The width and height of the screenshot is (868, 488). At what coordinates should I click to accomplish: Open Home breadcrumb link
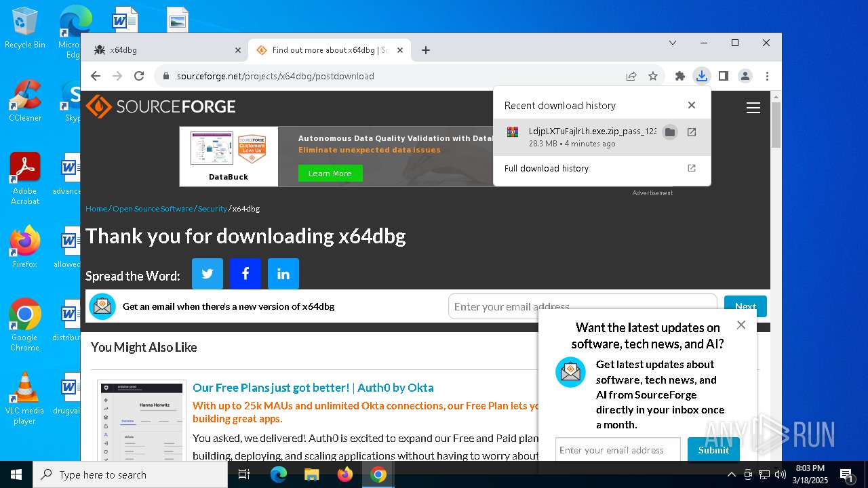pos(96,209)
